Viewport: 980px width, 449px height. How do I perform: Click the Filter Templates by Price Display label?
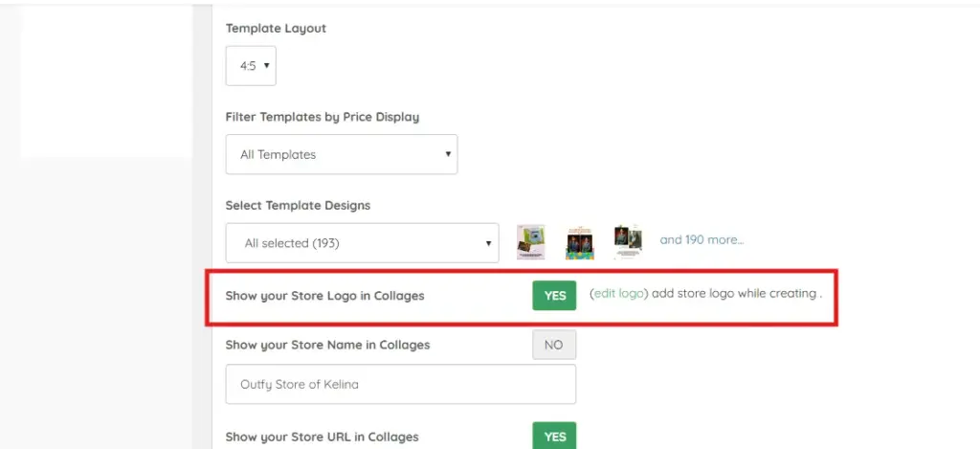(x=322, y=117)
